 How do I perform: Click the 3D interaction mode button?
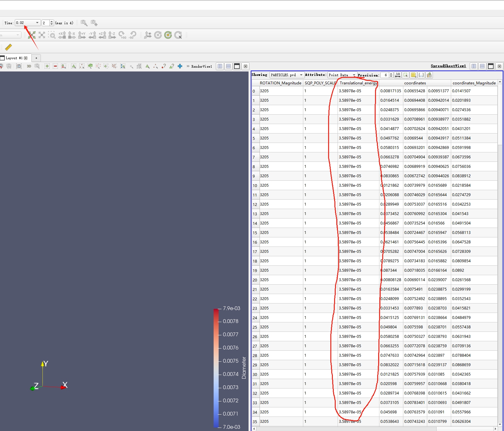(29, 66)
